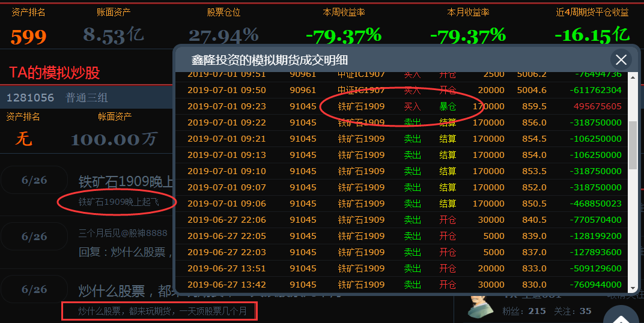644x323 pixels.
Task: Select the 2019-06-27 22:06 trade timestamp
Action: [226, 220]
